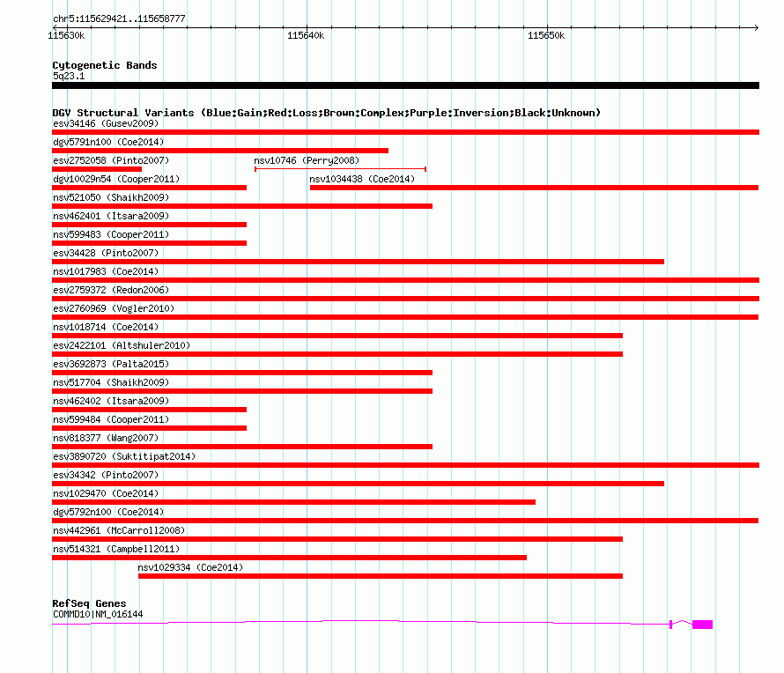Click the nsv462402 (Itsara2009) label
784x673 pixels.
coord(111,401)
